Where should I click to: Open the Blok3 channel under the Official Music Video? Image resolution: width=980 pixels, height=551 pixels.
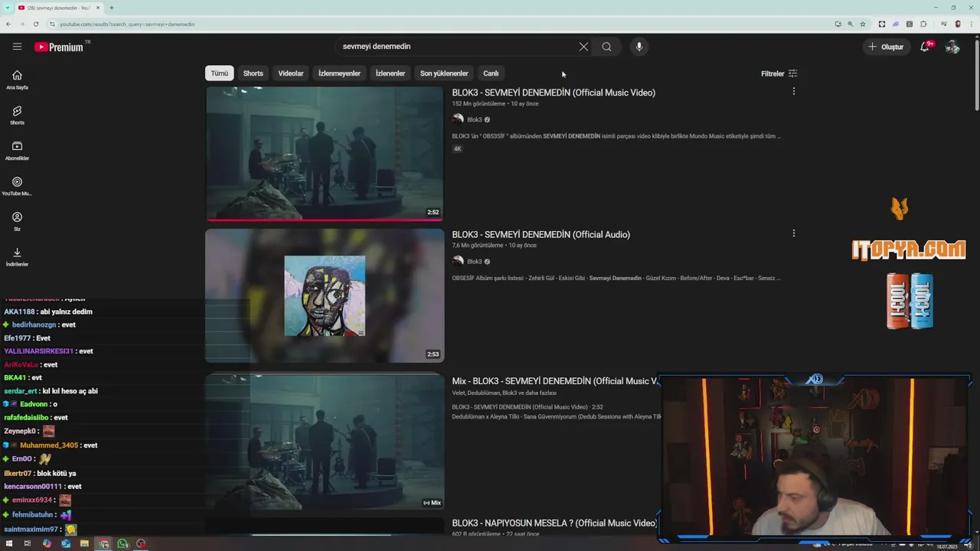(x=475, y=119)
